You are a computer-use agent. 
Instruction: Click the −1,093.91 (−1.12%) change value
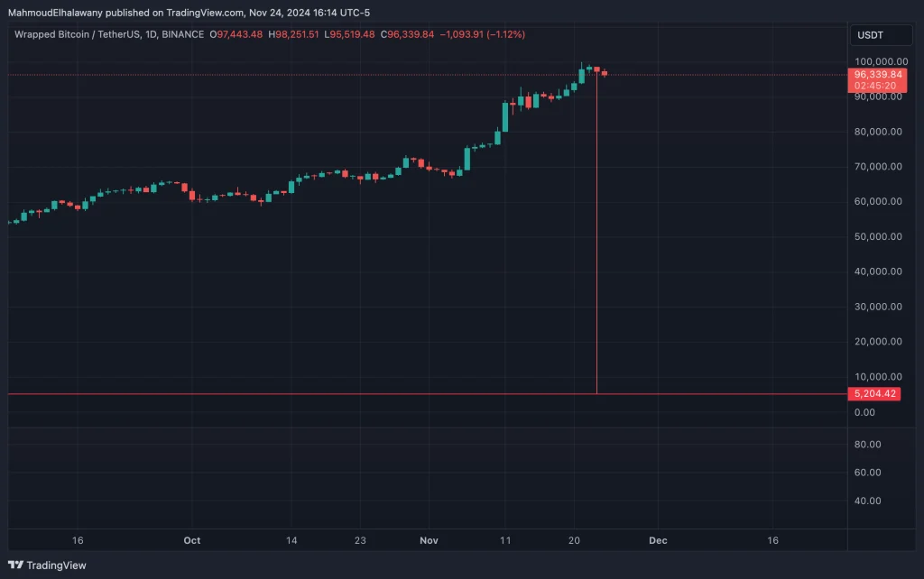point(484,34)
